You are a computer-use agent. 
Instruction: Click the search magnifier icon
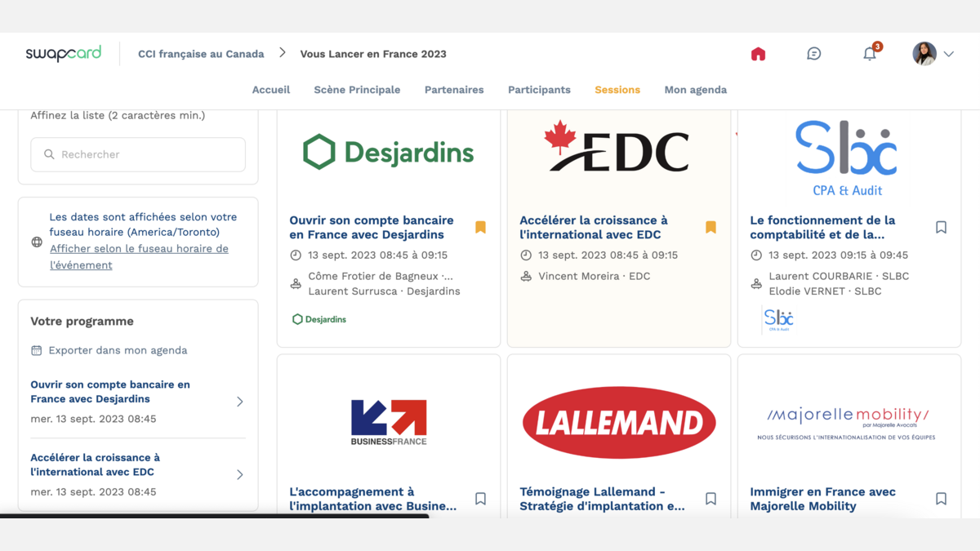pos(49,154)
